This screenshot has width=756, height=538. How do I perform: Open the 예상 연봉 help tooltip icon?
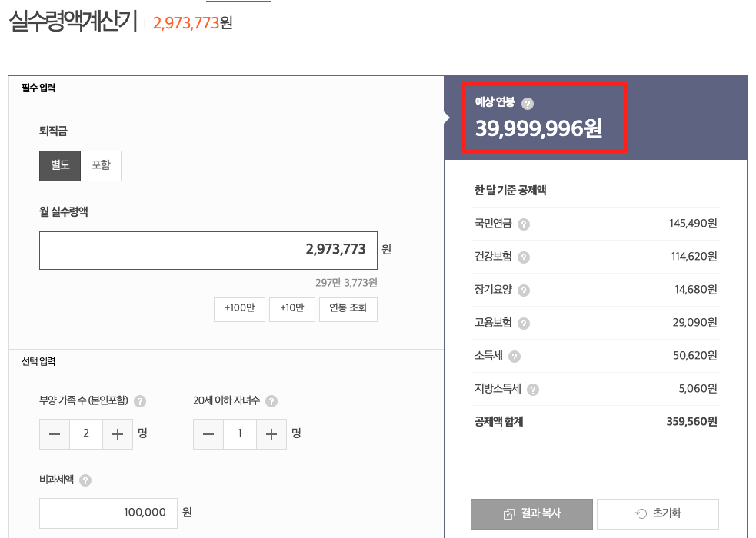(x=528, y=101)
